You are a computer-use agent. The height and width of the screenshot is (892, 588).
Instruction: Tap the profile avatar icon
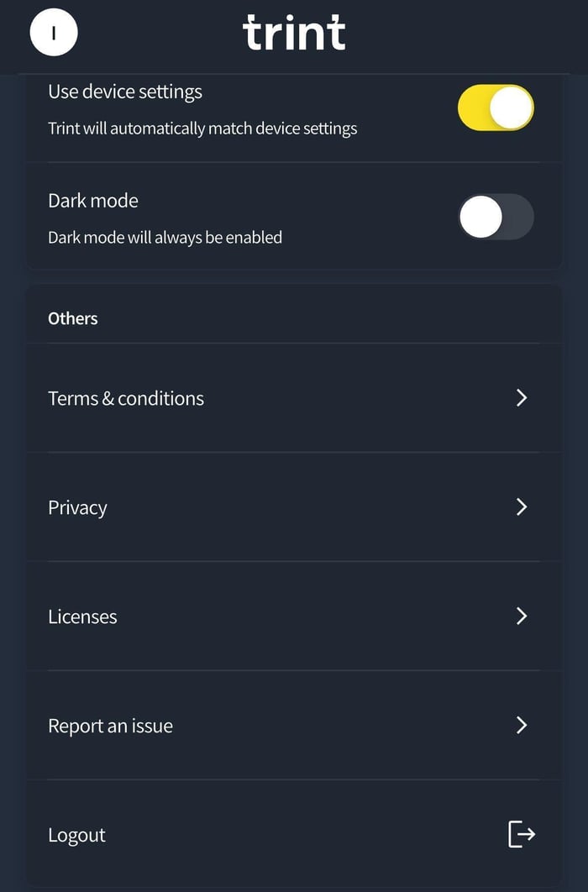tap(53, 32)
